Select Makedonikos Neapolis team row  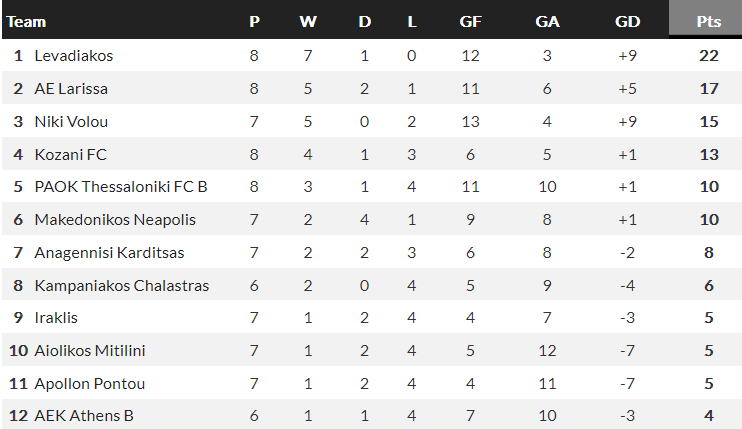115,220
